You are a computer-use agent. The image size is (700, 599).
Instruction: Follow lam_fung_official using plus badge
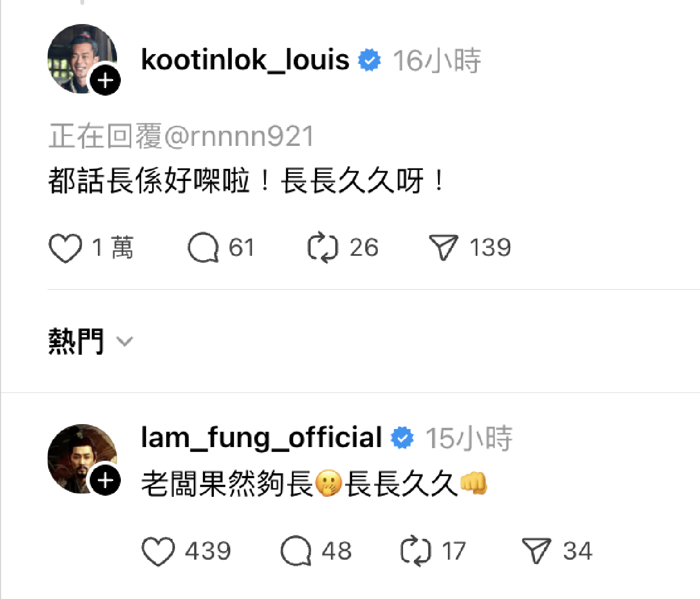click(105, 480)
